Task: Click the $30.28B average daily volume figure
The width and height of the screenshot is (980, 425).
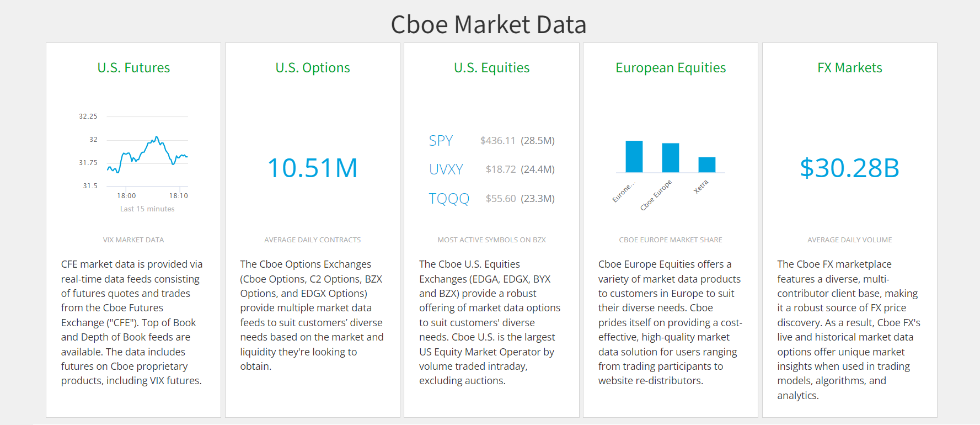Action: (x=849, y=168)
